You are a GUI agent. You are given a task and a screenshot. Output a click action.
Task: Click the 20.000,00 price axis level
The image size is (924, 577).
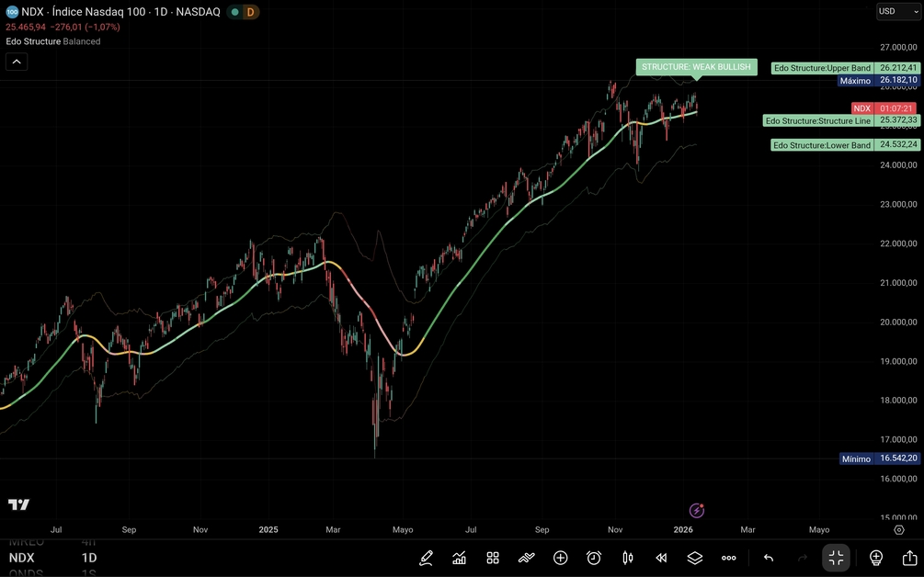[x=898, y=322]
